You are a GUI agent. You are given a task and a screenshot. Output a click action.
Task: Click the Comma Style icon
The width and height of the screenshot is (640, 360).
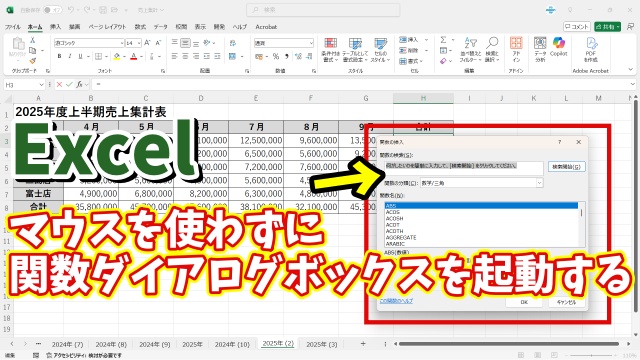pos(287,56)
